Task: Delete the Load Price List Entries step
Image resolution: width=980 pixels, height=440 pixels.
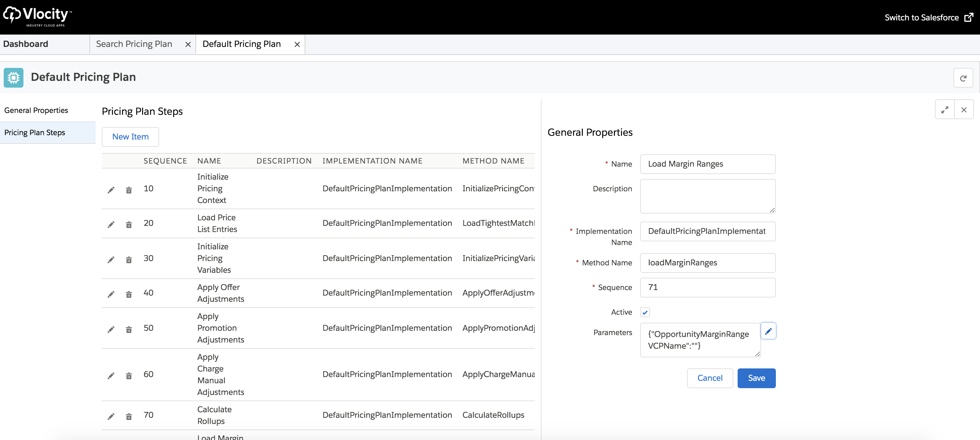Action: coord(129,225)
